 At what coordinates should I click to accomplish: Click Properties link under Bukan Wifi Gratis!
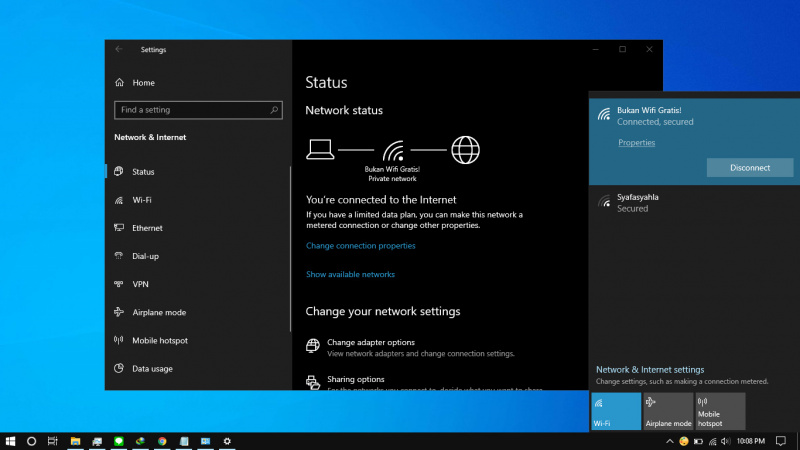tap(636, 143)
